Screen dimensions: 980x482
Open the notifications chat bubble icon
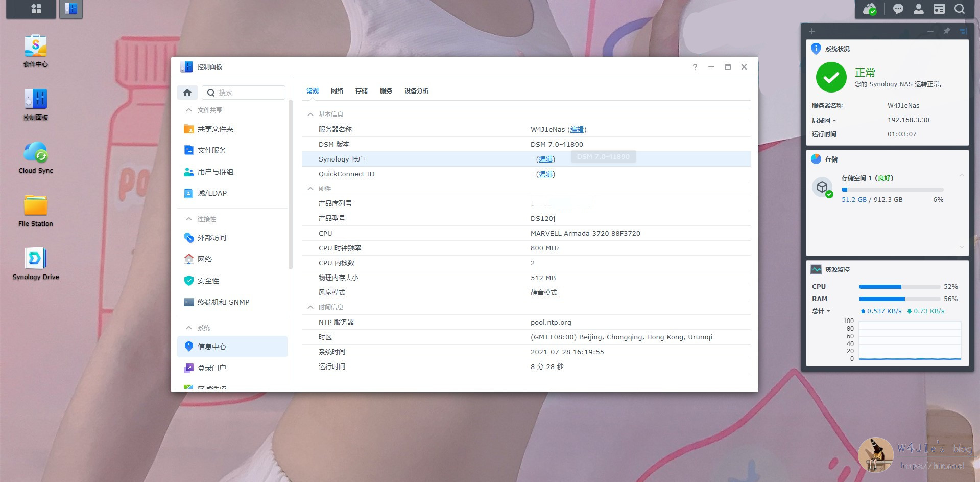point(898,9)
